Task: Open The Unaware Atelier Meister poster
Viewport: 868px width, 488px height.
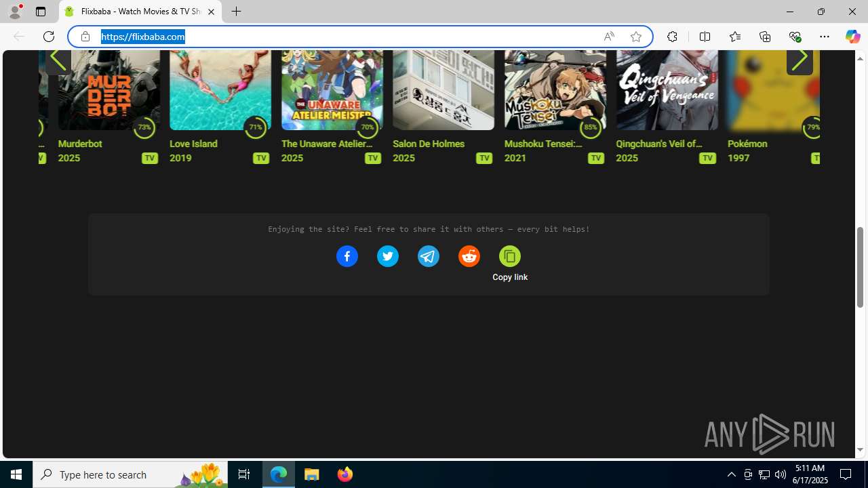Action: pos(332,89)
